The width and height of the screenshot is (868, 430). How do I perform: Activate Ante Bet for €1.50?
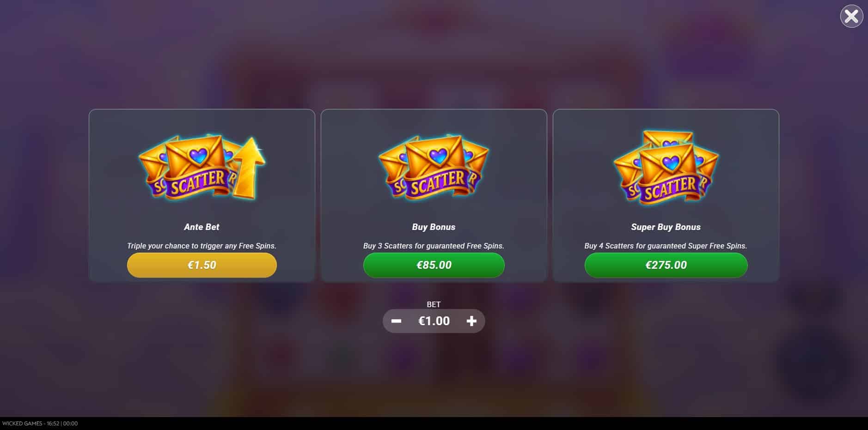pyautogui.click(x=202, y=265)
